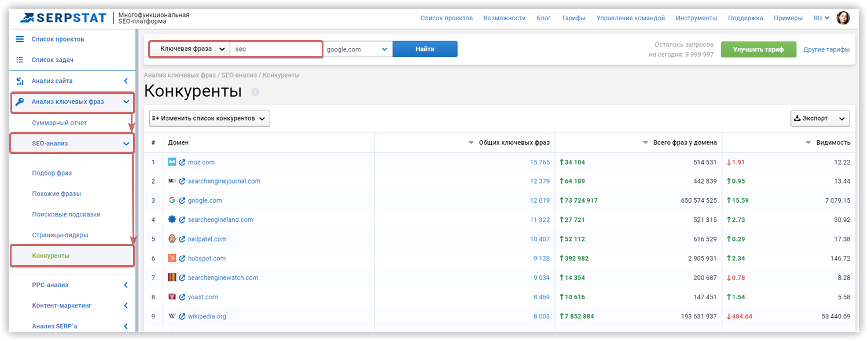
Task: Open Подбор фраз in sidebar
Action: point(52,173)
